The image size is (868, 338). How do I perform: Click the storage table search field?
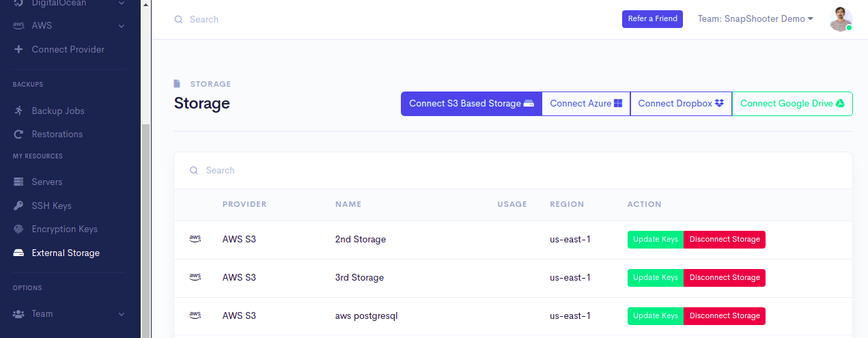[513, 170]
